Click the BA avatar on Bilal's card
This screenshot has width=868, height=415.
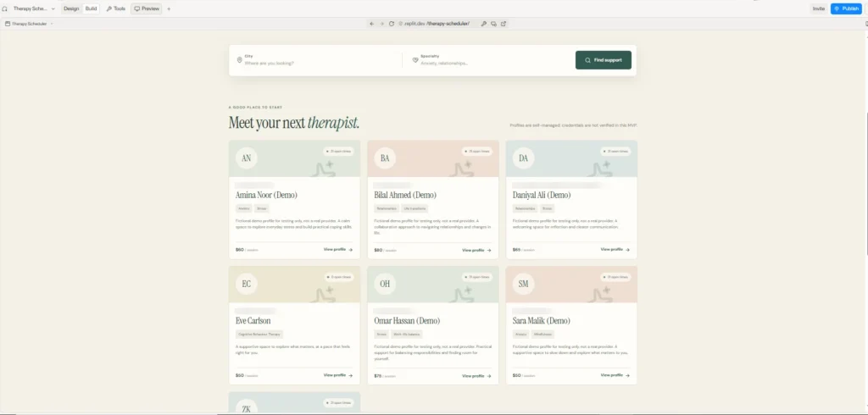pos(385,158)
